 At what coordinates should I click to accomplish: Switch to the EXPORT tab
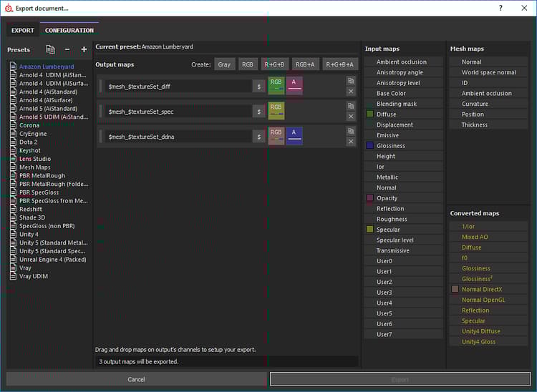(23, 31)
